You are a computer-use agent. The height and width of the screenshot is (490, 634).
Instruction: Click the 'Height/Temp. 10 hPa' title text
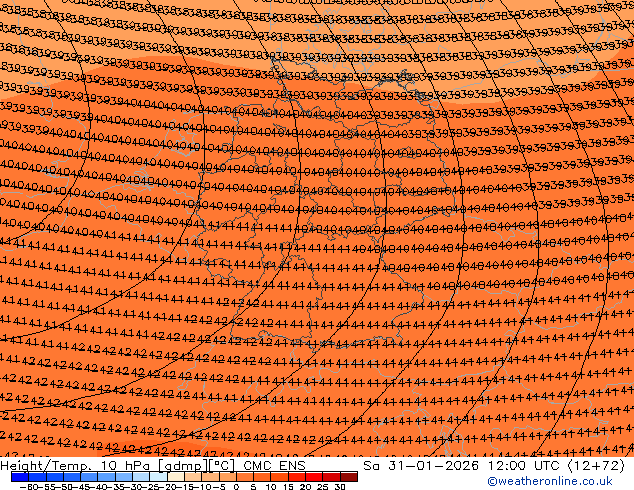75,466
